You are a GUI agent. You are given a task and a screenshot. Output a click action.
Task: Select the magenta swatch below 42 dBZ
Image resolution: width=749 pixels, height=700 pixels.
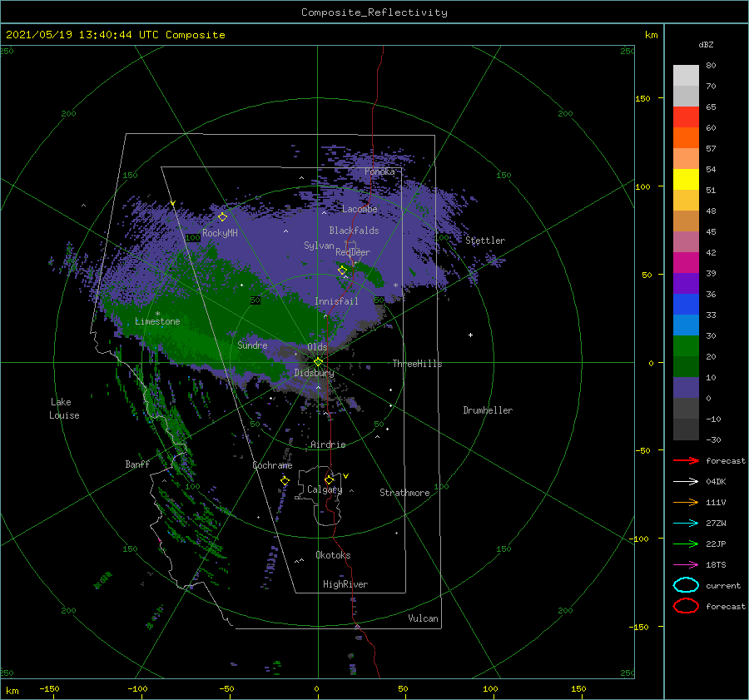[x=686, y=262]
